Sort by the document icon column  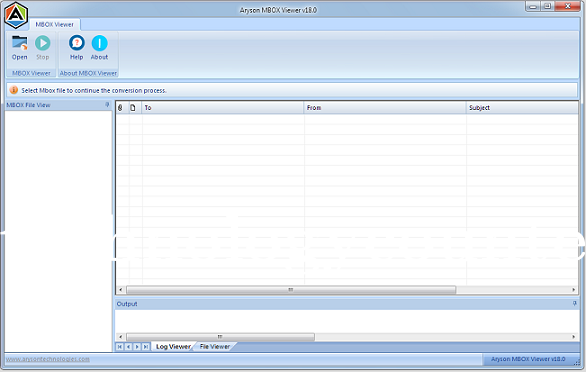pyautogui.click(x=133, y=108)
